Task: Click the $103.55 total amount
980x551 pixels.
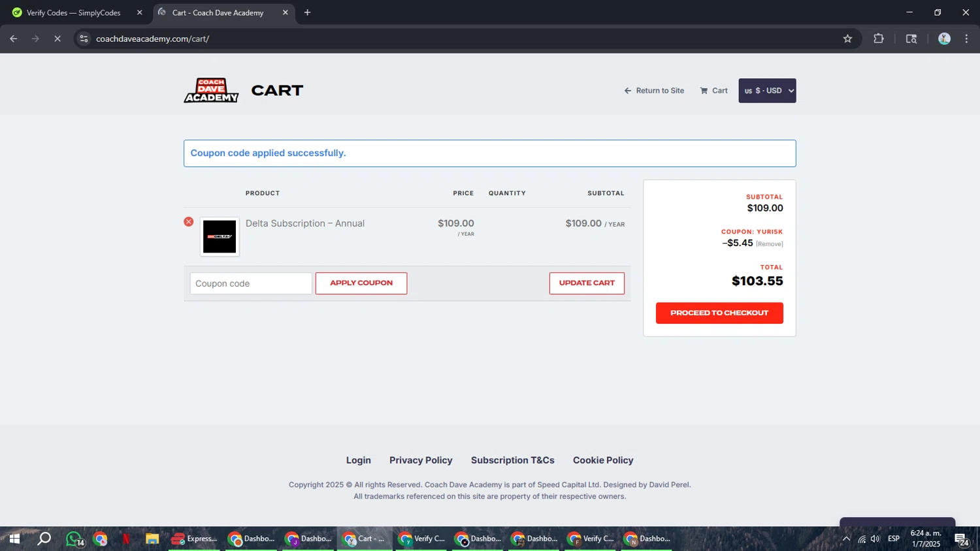Action: pyautogui.click(x=757, y=281)
